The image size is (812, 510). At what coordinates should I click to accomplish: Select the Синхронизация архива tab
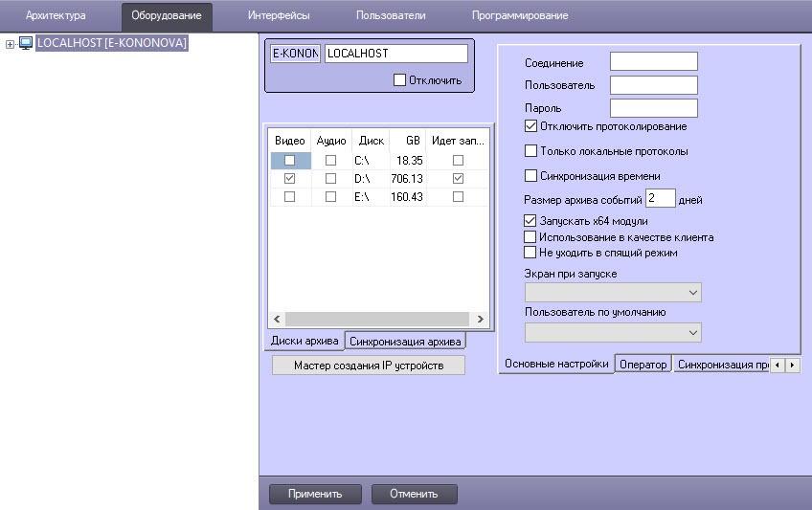pos(405,341)
